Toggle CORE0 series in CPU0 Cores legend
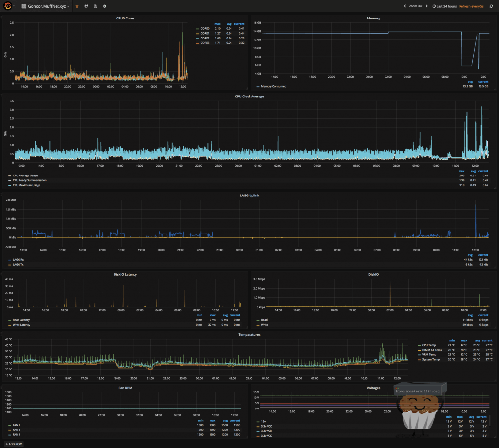 tap(205, 29)
